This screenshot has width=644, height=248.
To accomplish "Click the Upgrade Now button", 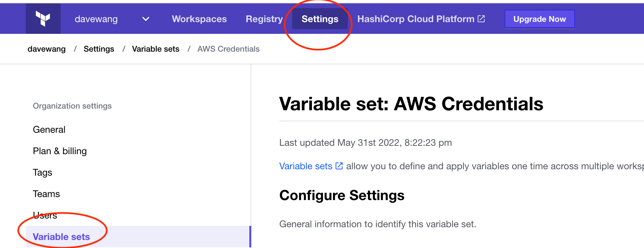I will point(539,19).
